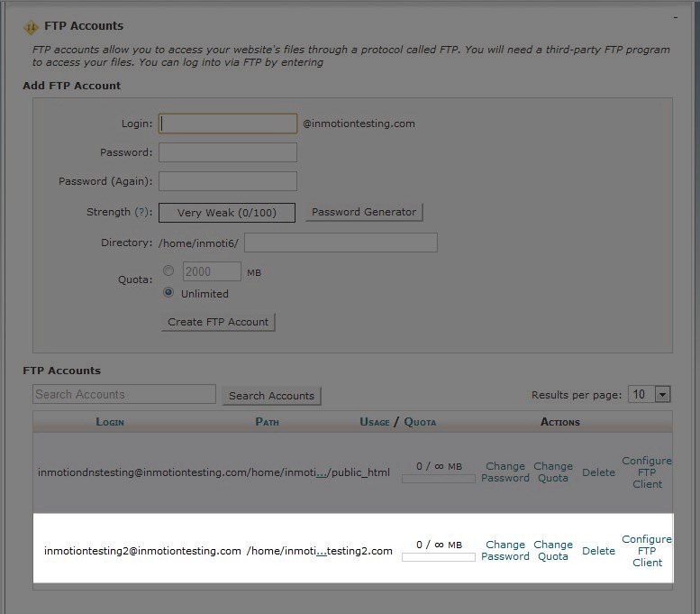Sort accounts by Path column header

(267, 422)
